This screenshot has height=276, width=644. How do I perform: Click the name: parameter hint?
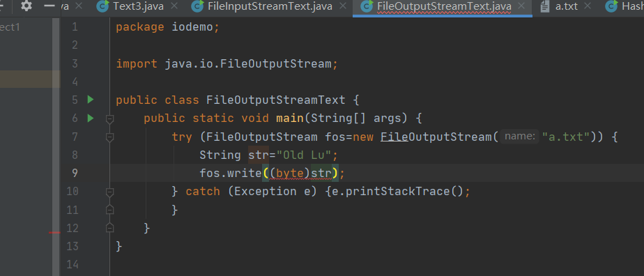pyautogui.click(x=519, y=137)
